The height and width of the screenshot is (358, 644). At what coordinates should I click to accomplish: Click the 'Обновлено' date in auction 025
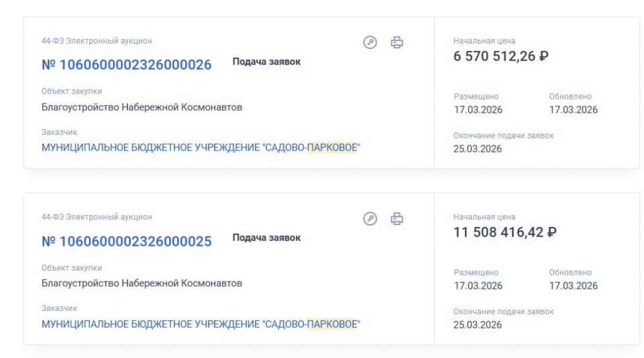pyautogui.click(x=573, y=286)
